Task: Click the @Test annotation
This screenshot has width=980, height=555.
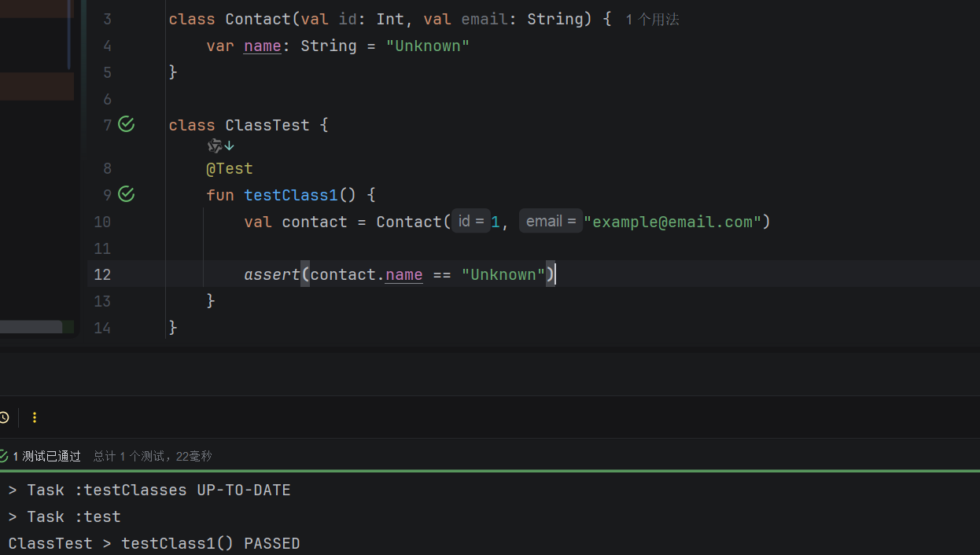Action: tap(229, 168)
